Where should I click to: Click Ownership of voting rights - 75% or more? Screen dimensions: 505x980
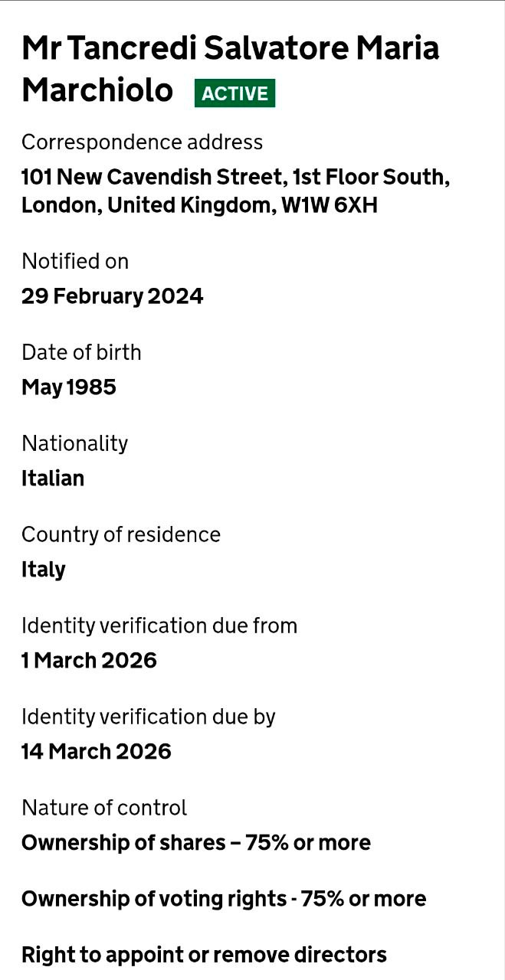(224, 899)
